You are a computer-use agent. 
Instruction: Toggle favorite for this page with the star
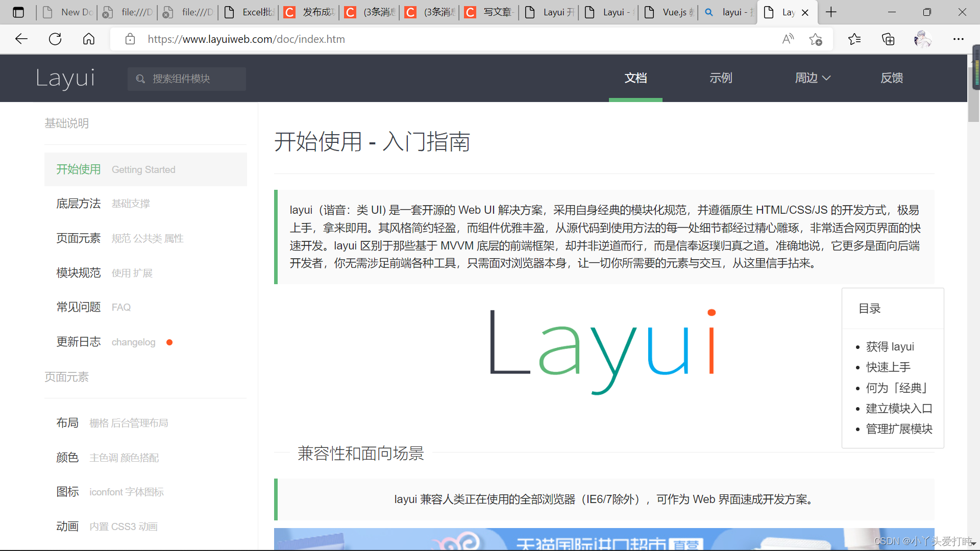[816, 39]
